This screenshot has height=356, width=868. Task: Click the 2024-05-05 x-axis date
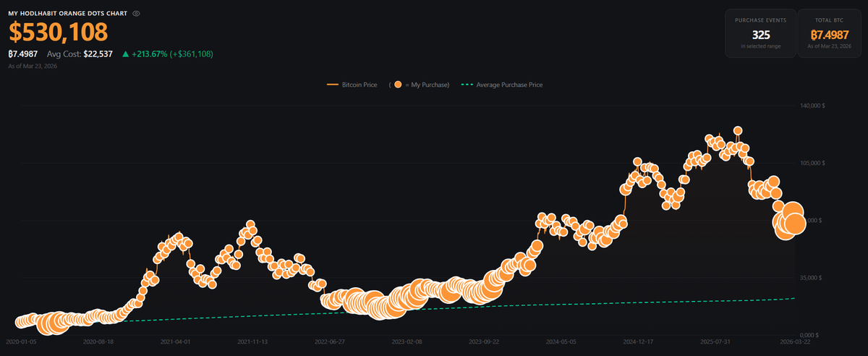click(x=561, y=340)
